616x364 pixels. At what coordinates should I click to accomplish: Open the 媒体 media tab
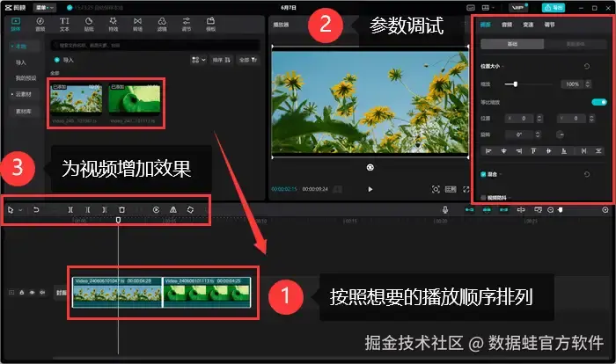click(x=16, y=24)
